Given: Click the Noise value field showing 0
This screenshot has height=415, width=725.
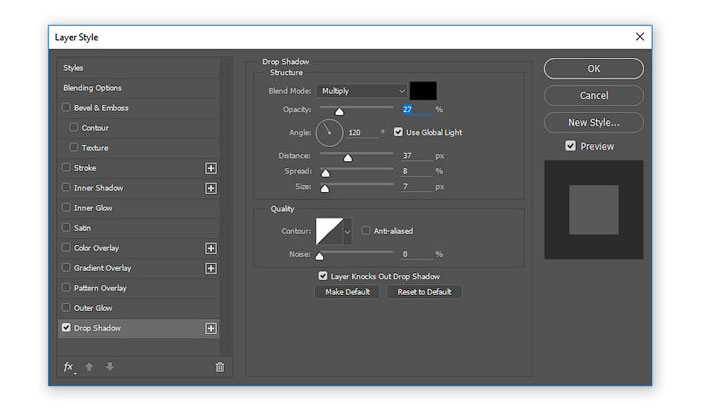Looking at the screenshot, I should coord(417,254).
